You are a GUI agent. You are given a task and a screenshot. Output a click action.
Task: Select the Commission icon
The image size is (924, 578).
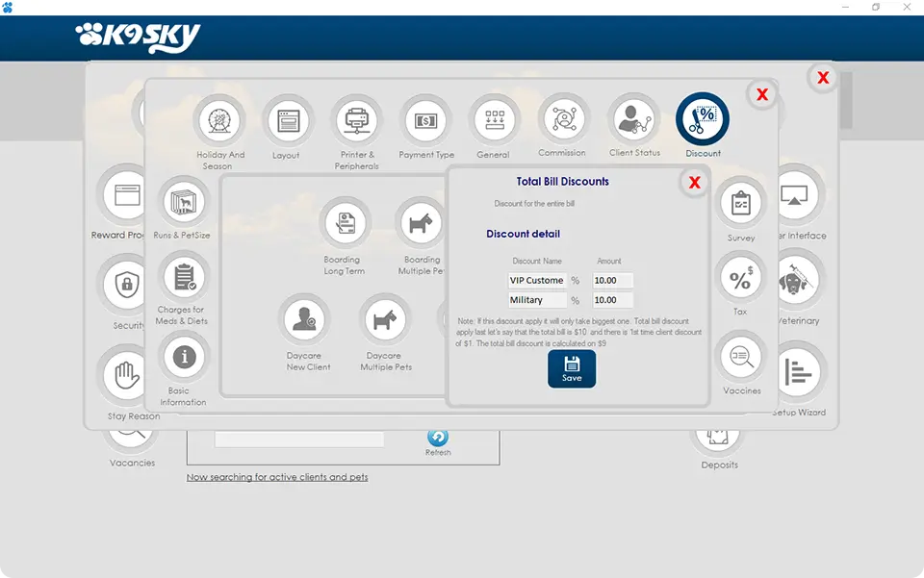tap(563, 119)
